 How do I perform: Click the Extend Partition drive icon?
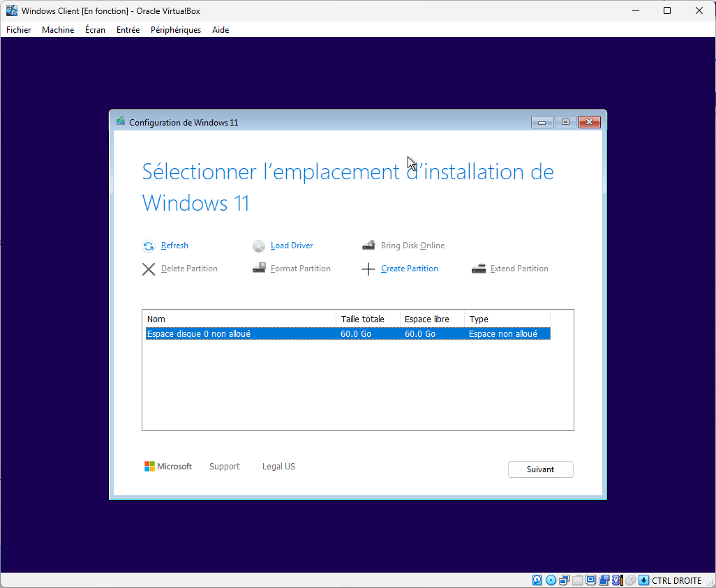pyautogui.click(x=479, y=269)
